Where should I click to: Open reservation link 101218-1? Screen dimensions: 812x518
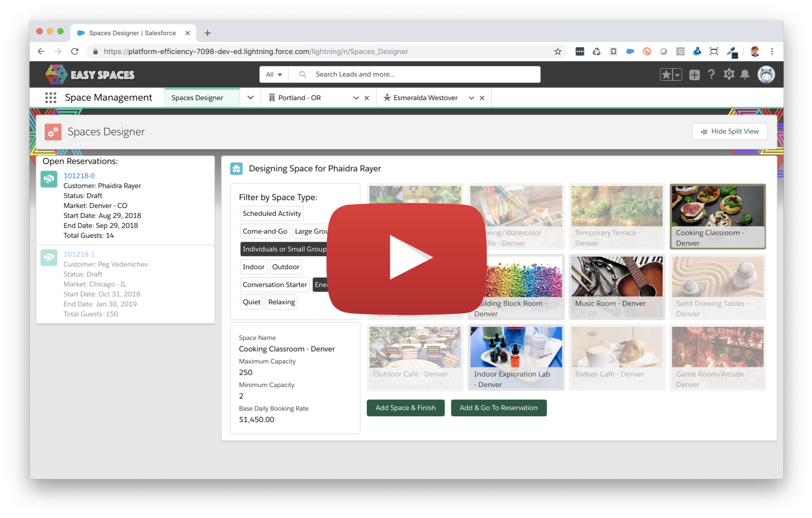pyautogui.click(x=79, y=254)
